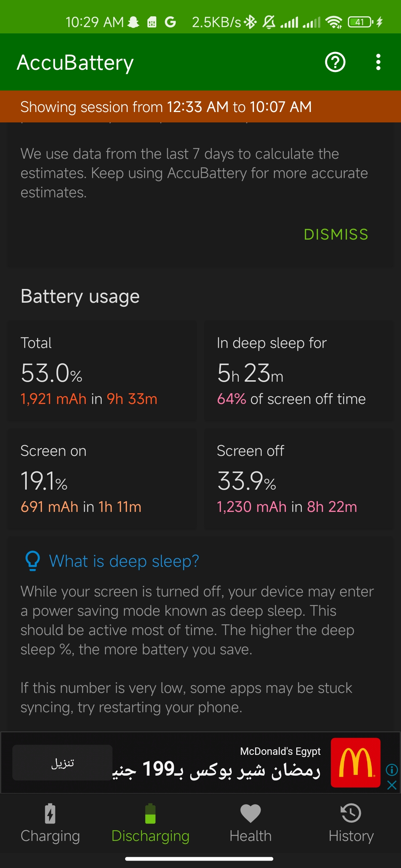
Task: Tap the Charging battery icon
Action: click(x=50, y=814)
